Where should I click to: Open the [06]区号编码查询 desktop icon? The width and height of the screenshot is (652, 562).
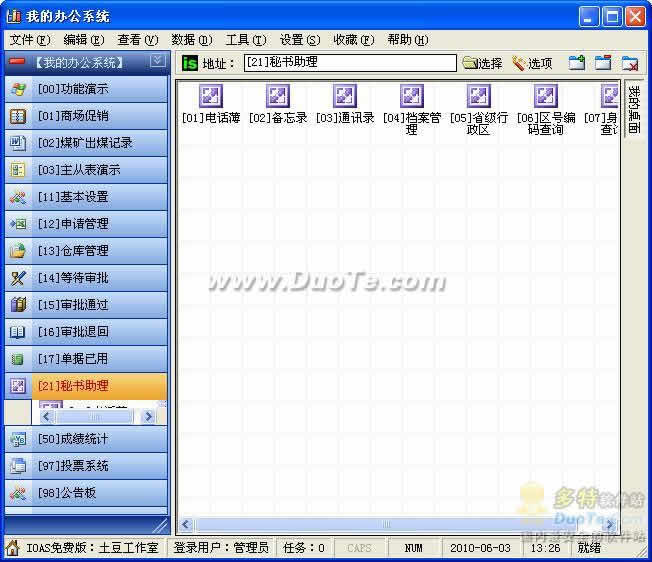pos(546,109)
